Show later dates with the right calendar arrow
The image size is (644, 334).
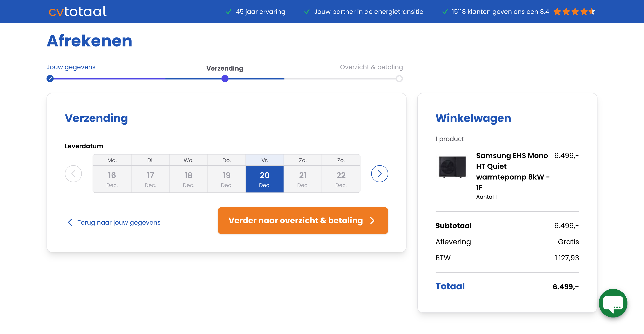(379, 173)
